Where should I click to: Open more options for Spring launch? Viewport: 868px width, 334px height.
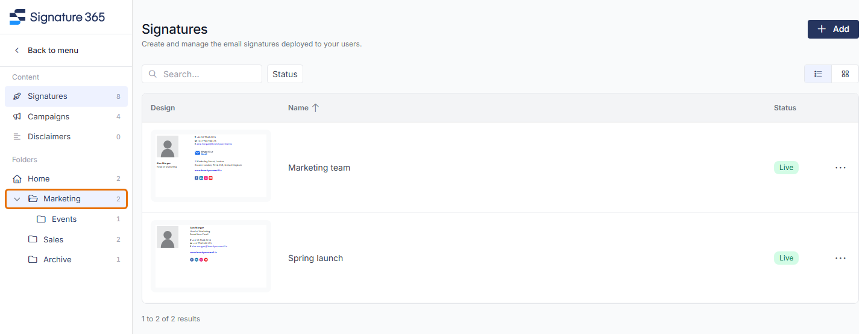tap(841, 258)
